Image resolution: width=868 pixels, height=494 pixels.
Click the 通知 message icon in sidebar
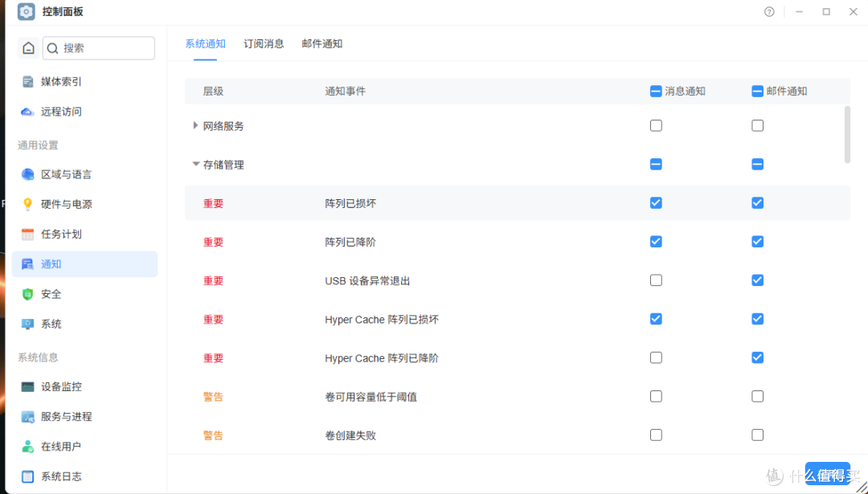point(27,264)
